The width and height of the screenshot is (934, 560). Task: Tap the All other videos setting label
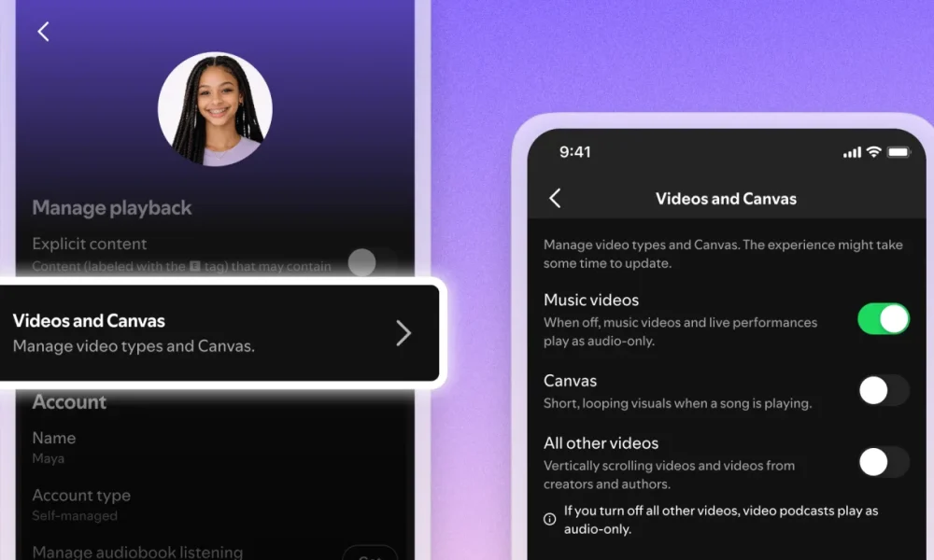[x=601, y=443]
